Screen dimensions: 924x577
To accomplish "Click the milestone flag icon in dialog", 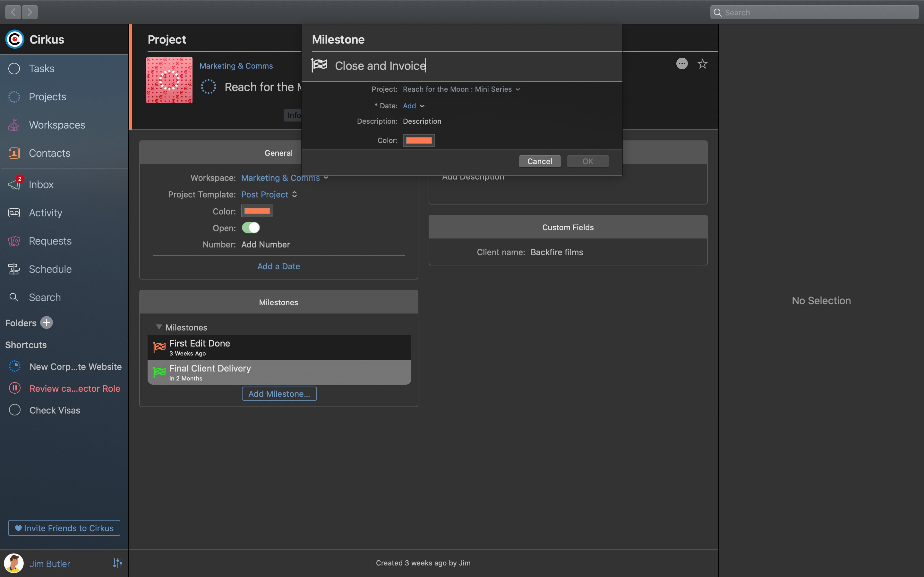I will (x=319, y=65).
